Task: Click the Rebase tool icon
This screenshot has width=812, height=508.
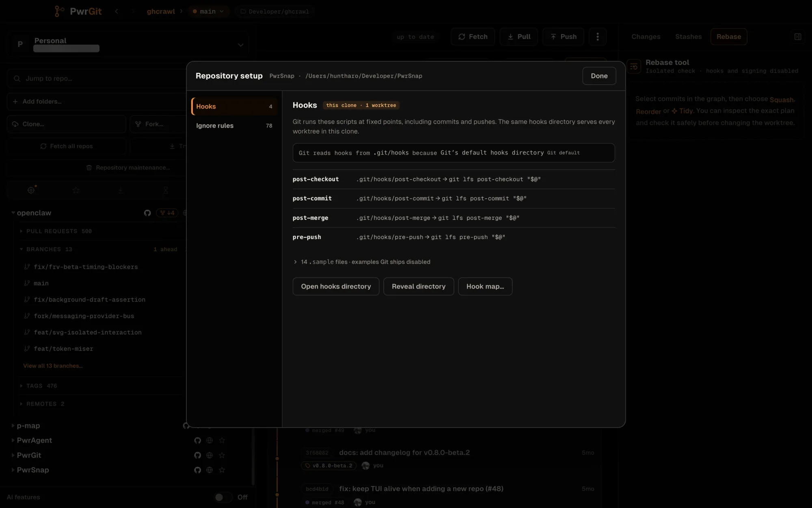Action: [634, 67]
